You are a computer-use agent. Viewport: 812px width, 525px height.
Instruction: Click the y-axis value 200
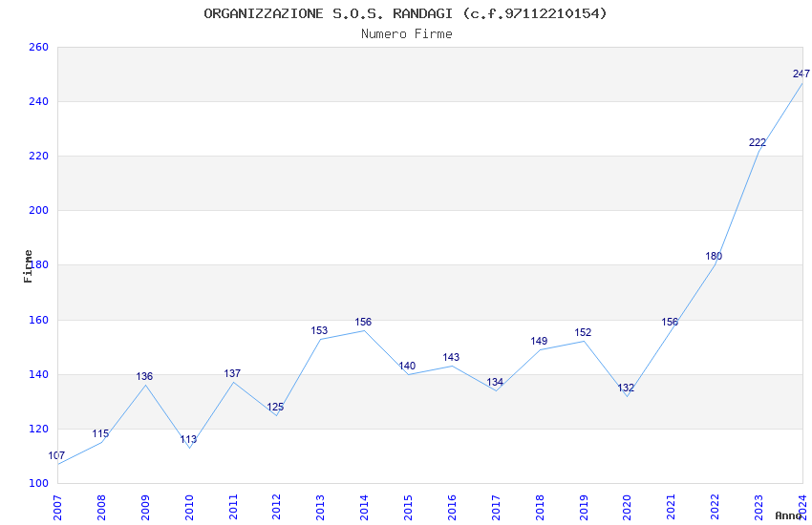[38, 210]
